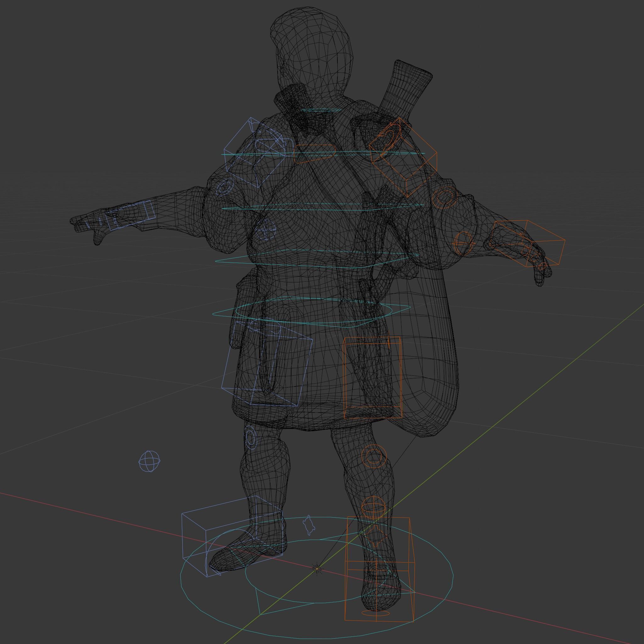Select the blue knee circle control
The width and height of the screenshot is (644, 644).
click(x=251, y=437)
